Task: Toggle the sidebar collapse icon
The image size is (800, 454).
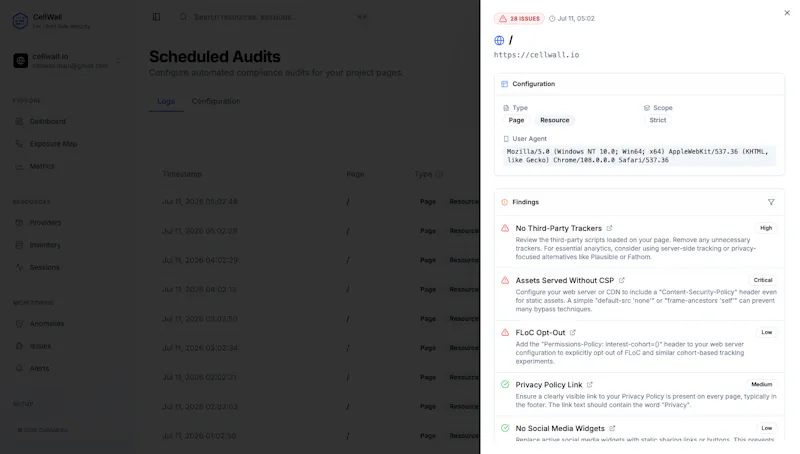Action: click(x=156, y=17)
